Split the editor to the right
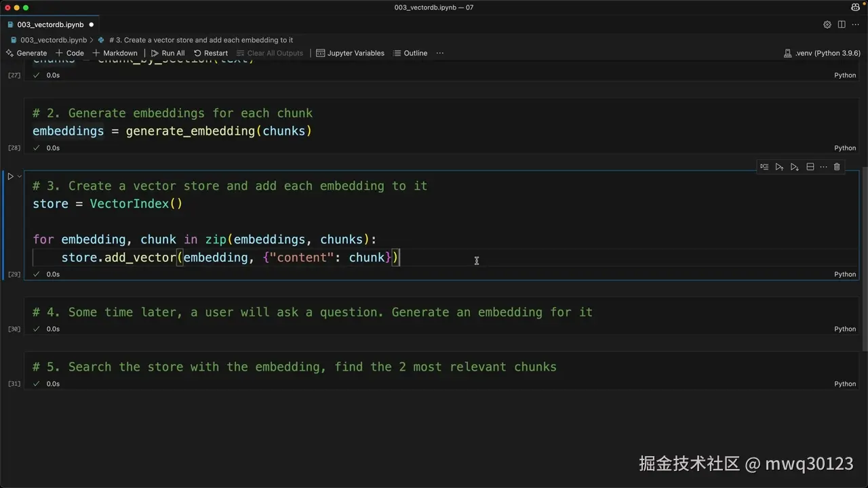This screenshot has height=488, width=868. [842, 24]
